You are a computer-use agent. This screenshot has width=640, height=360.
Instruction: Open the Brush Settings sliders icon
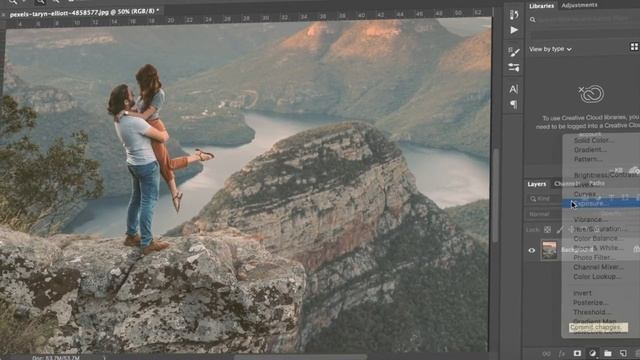point(514,68)
